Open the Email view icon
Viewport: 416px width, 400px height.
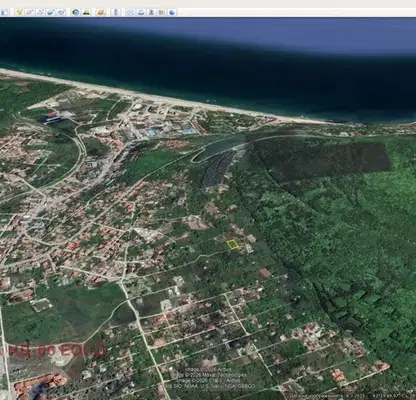[x=130, y=13]
